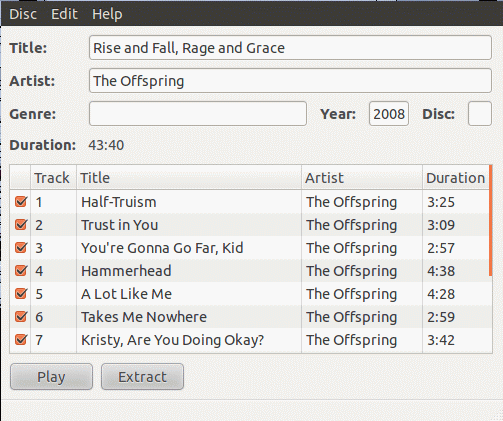Select title You're Gonna Go Far, Kid
This screenshot has height=421, width=503.
point(162,248)
